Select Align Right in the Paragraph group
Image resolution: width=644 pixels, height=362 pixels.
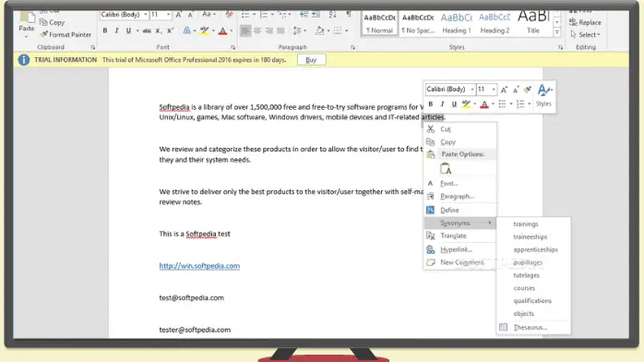269,30
